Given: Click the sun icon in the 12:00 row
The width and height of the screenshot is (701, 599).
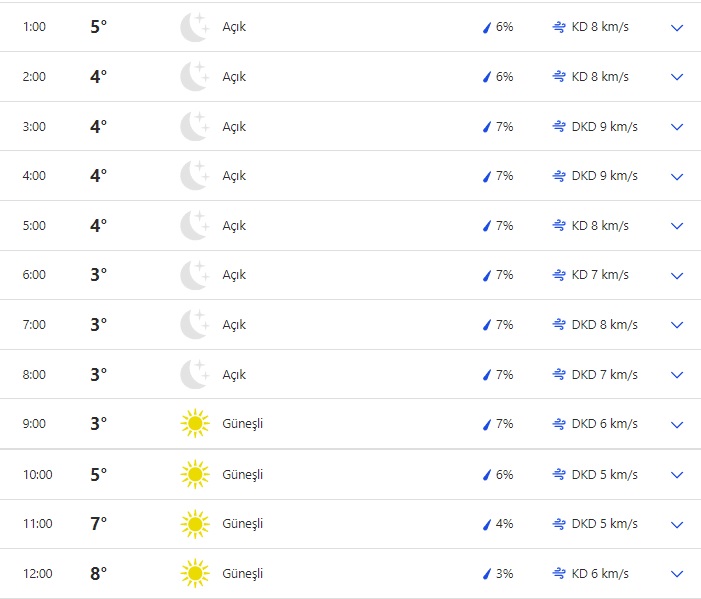Looking at the screenshot, I should coord(194,574).
